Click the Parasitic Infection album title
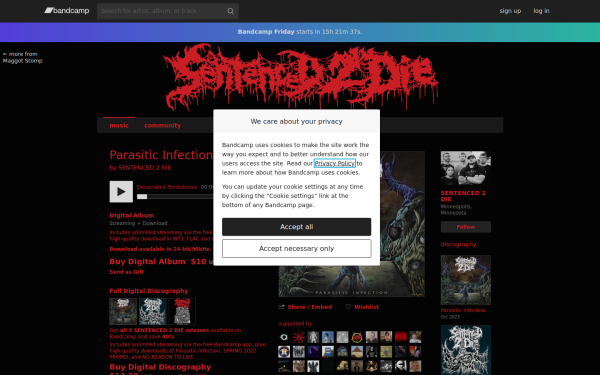The height and width of the screenshot is (375, 600). 161,155
